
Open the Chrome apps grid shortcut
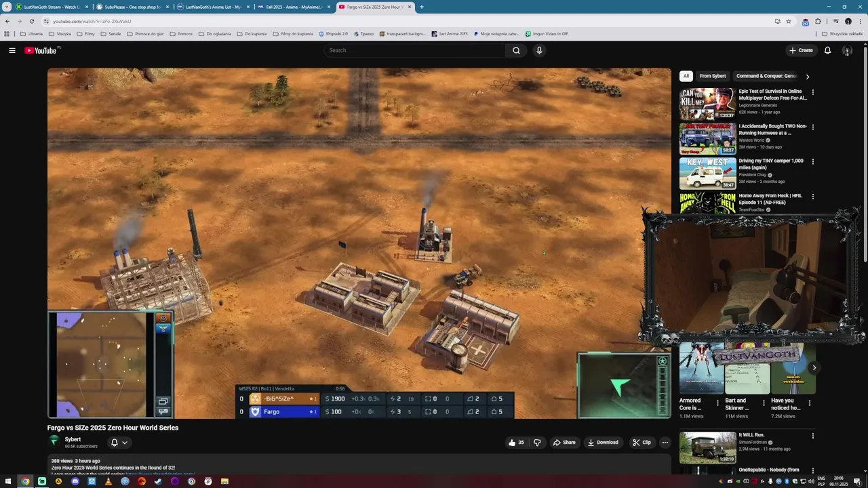click(x=7, y=34)
